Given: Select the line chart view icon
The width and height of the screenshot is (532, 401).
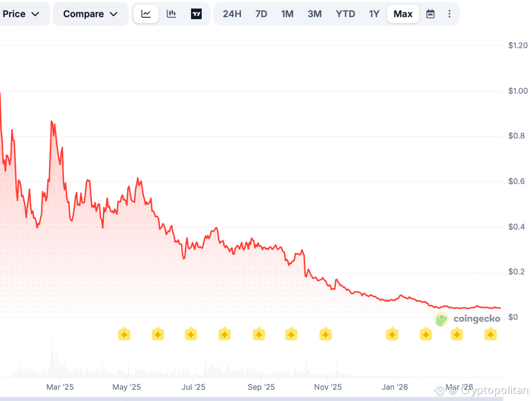Looking at the screenshot, I should 146,14.
